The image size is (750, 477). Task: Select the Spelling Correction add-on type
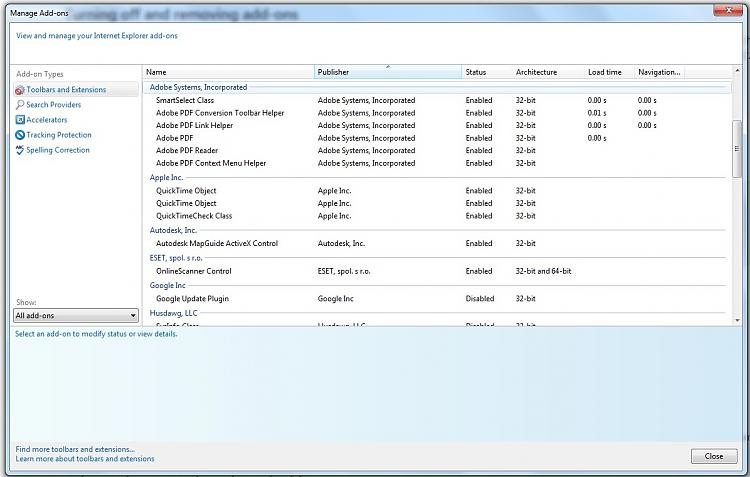[x=58, y=150]
